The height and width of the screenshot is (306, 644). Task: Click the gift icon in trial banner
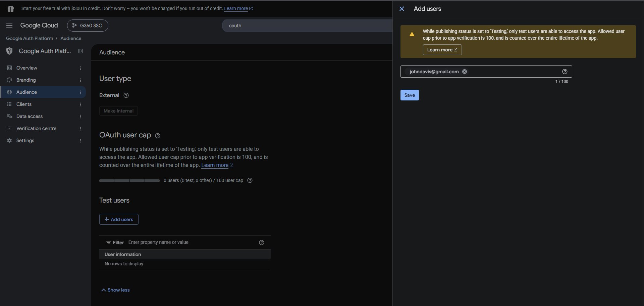11,9
